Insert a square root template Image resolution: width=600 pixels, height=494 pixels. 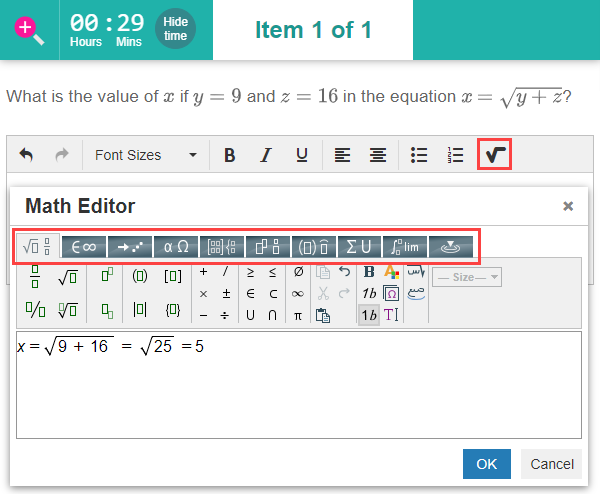[68, 276]
